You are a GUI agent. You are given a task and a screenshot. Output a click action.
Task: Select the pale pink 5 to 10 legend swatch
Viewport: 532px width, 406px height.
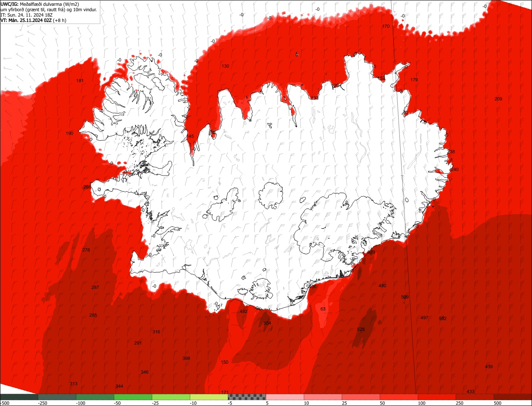[x=285, y=397]
